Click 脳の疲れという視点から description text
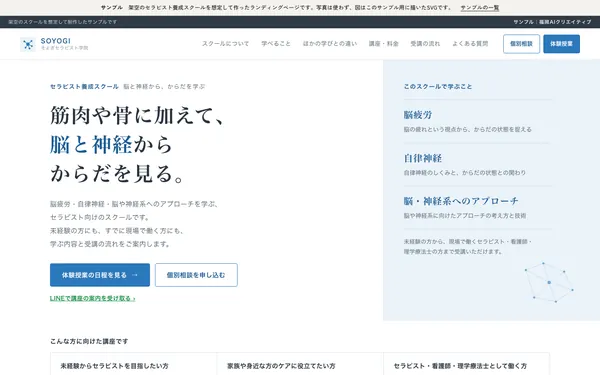This screenshot has width=600, height=375. pos(468,129)
